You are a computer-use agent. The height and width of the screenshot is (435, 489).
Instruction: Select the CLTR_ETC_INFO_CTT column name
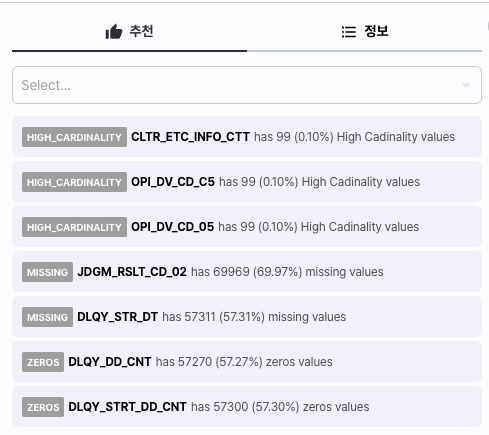click(190, 137)
